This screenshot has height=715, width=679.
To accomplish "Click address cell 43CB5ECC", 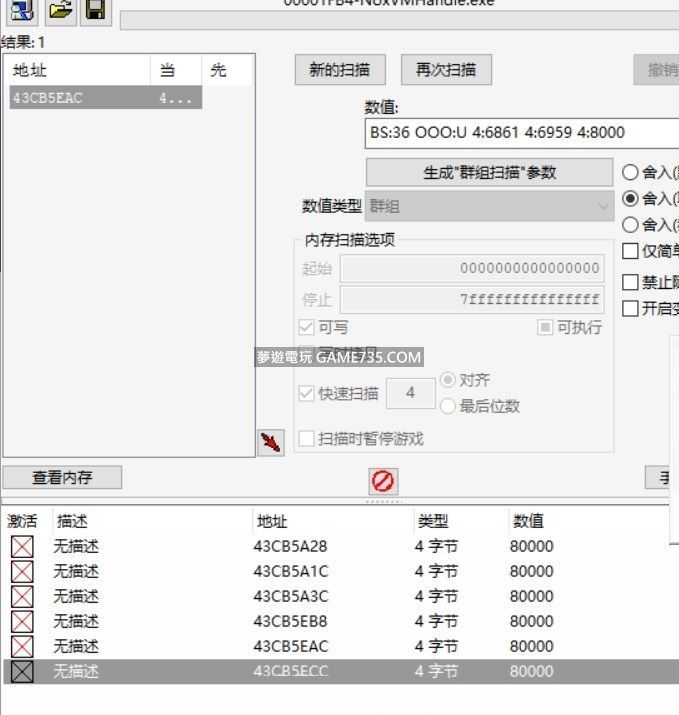I will point(291,672).
